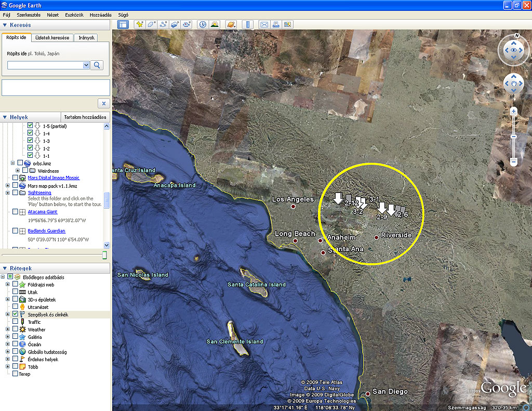Image resolution: width=532 pixels, height=411 pixels.
Task: Click the look-around eye joystick
Action: tap(513, 50)
